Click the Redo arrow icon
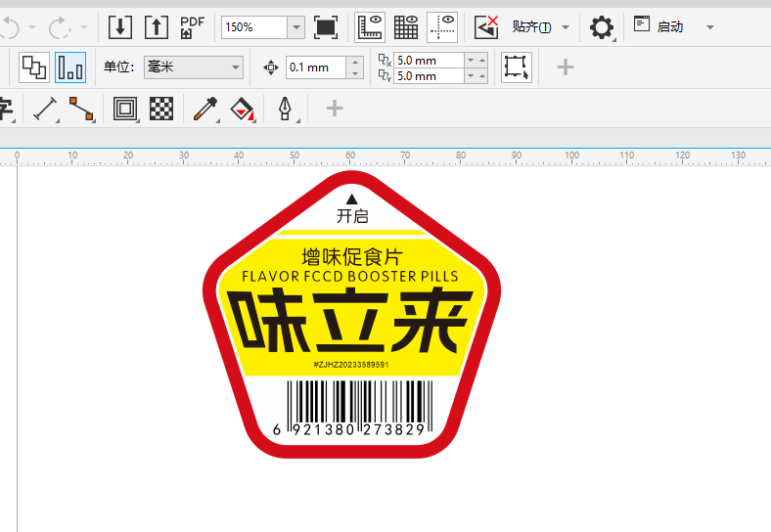 click(x=60, y=27)
